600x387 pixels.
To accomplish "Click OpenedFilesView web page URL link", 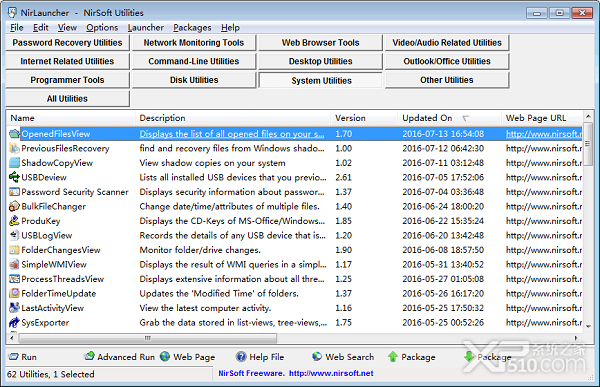I will click(x=544, y=134).
